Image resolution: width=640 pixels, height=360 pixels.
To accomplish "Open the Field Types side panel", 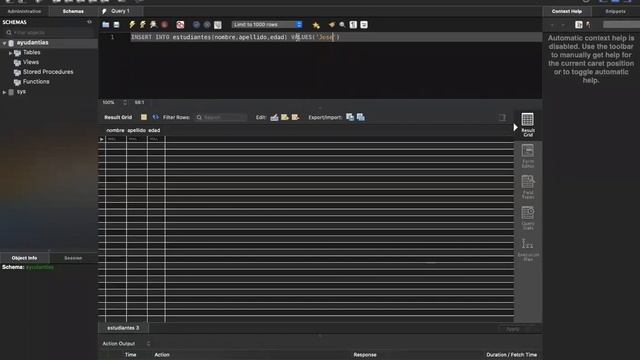I will point(527,187).
